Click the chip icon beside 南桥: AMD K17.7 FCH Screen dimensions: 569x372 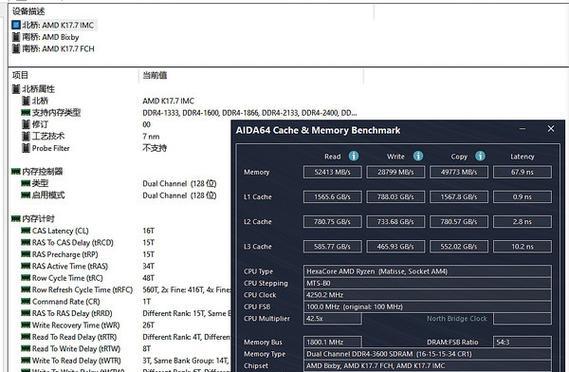point(16,49)
